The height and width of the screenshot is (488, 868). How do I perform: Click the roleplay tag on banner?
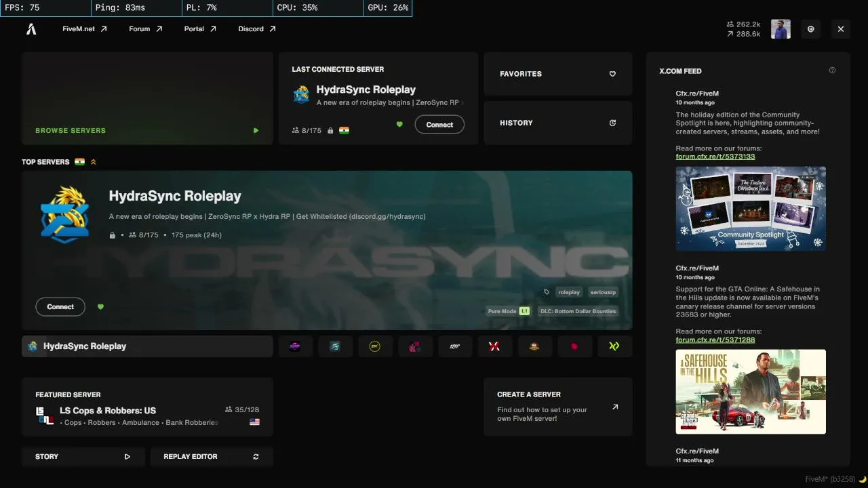[569, 292]
